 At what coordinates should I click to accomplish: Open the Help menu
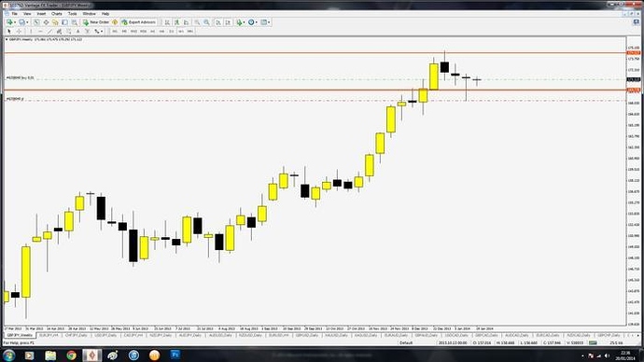105,14
